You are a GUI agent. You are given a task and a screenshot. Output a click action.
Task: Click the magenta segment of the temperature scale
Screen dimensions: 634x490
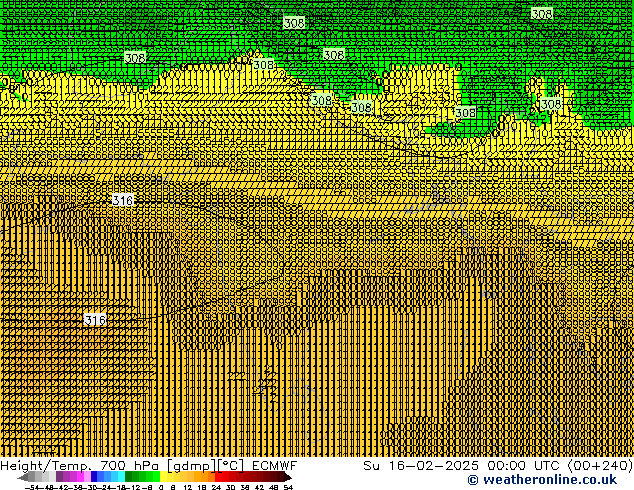click(80, 477)
